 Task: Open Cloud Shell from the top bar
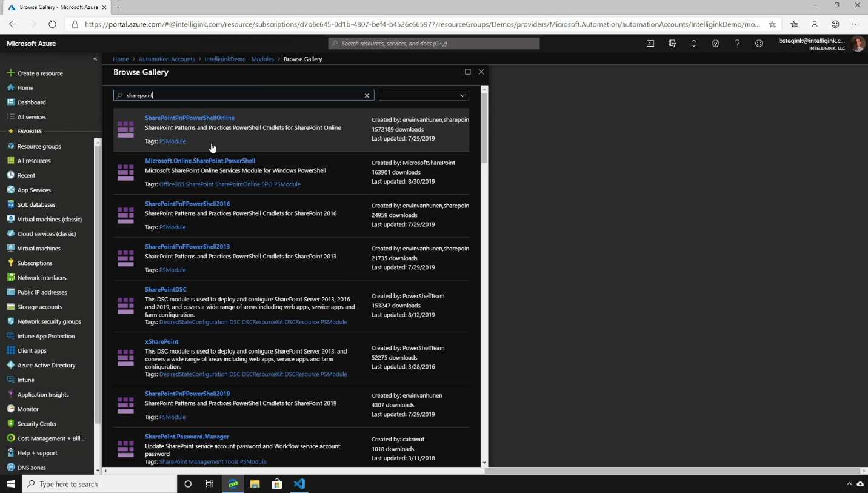click(x=650, y=44)
